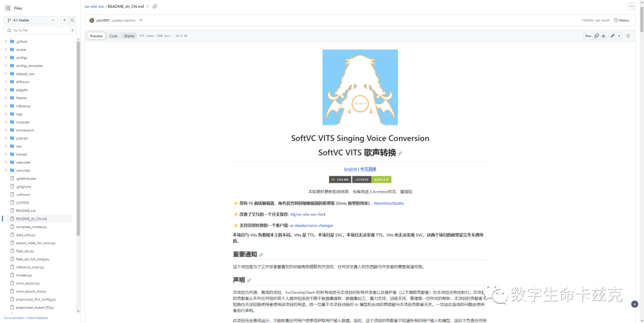Click the search magnifier icon beside branch selector
The height and width of the screenshot is (323, 644).
72,20
